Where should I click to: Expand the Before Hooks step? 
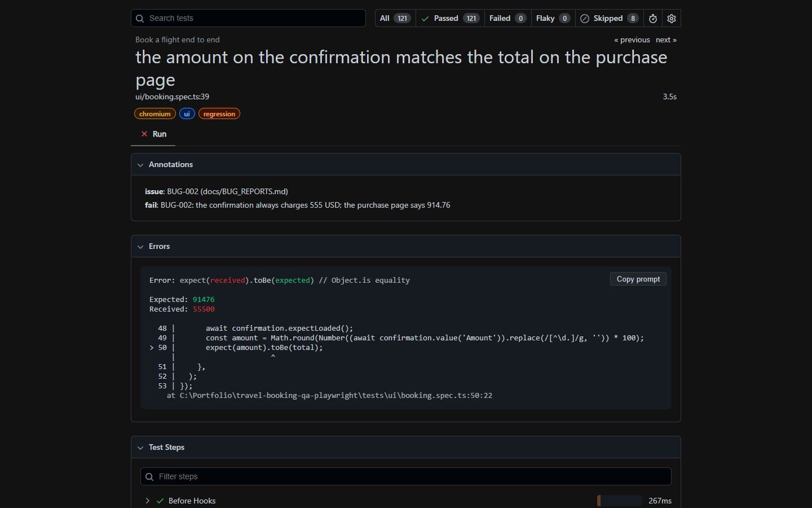tap(147, 501)
